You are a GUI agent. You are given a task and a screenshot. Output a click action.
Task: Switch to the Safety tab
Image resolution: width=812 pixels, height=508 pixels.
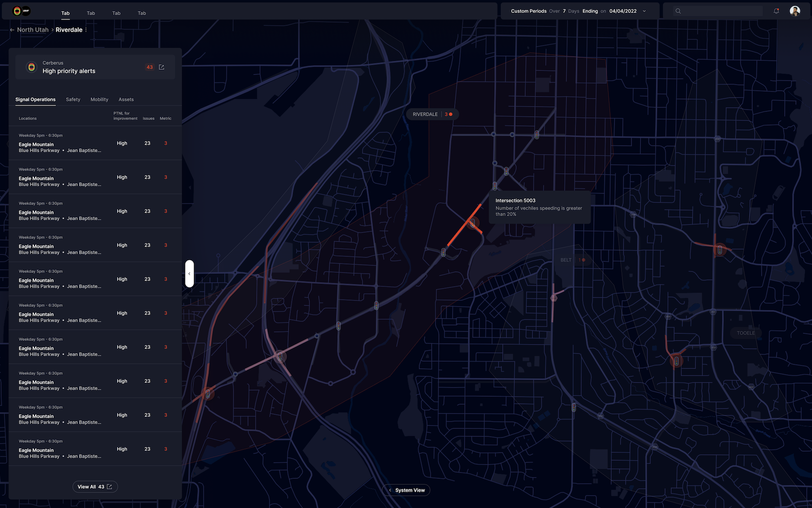pos(73,100)
